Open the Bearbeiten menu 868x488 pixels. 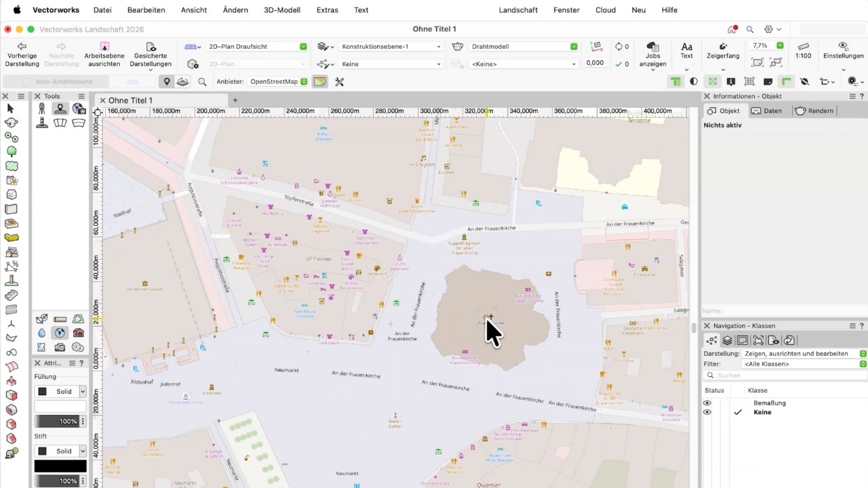146,10
